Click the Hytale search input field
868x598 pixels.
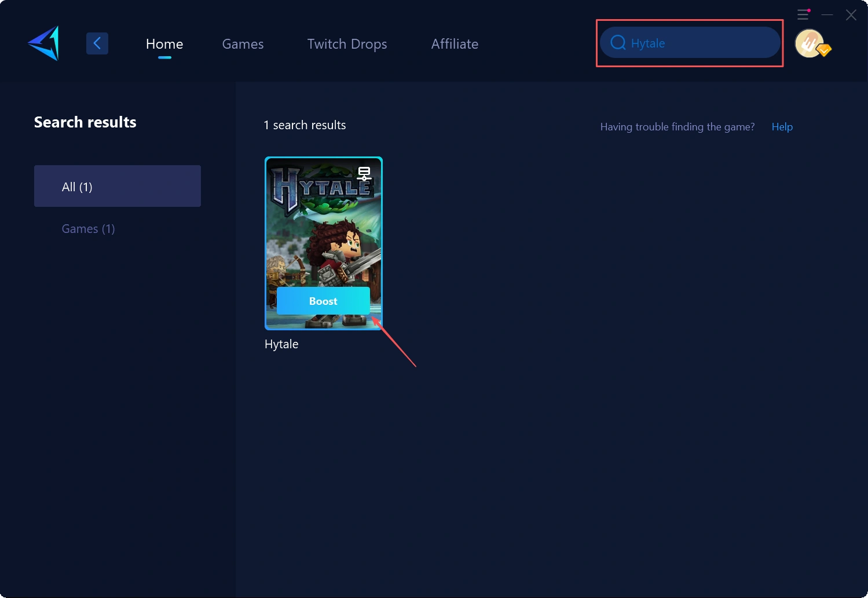[689, 42]
